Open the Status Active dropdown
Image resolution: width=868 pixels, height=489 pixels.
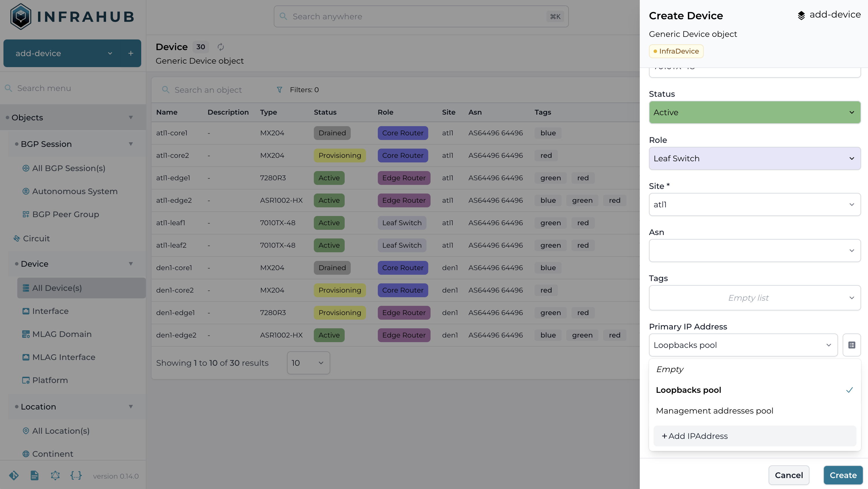[x=755, y=113]
